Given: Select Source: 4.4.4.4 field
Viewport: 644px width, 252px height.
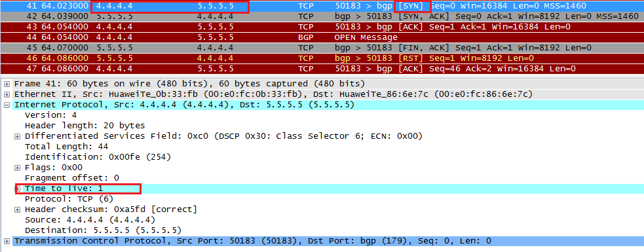Looking at the screenshot, I should [x=90, y=220].
